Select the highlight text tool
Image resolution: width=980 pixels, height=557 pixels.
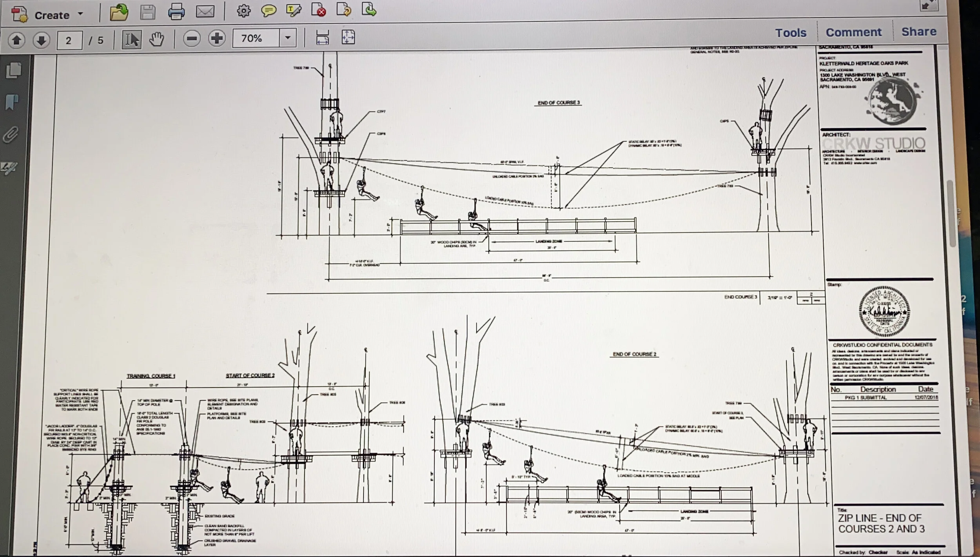(x=294, y=11)
